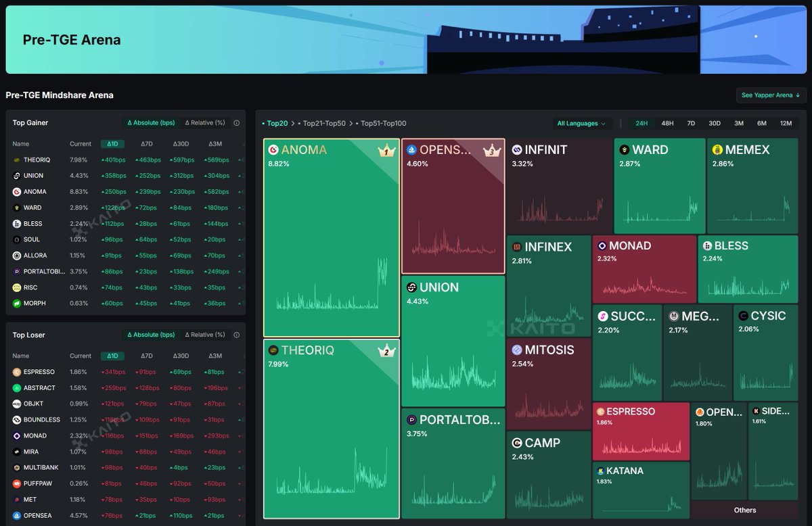Screen dimensions: 812x526
Task: Toggle Relative (%) in Top Gainer panel
Action: [x=205, y=123]
